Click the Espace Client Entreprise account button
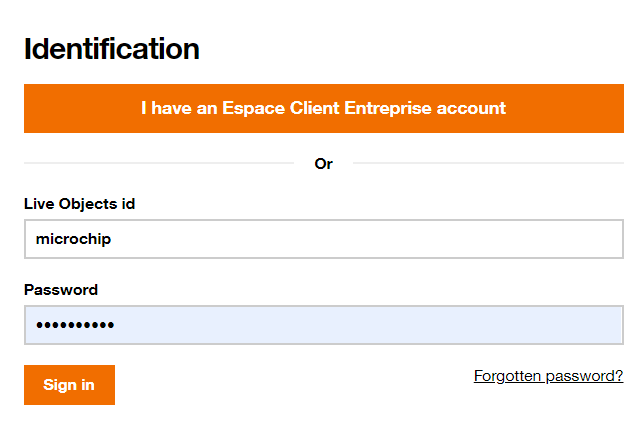The width and height of the screenshot is (642, 428). [323, 108]
